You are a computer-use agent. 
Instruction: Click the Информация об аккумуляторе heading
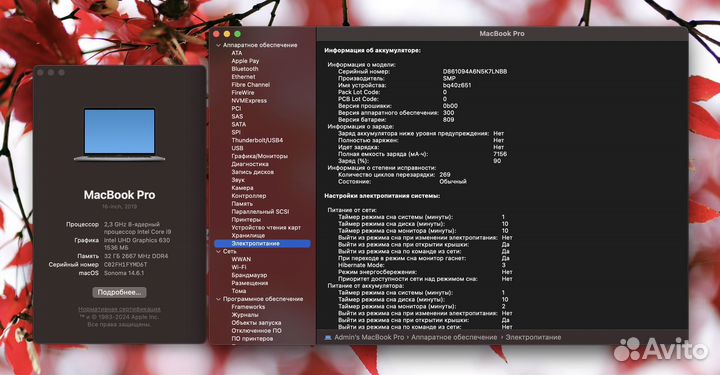click(372, 50)
